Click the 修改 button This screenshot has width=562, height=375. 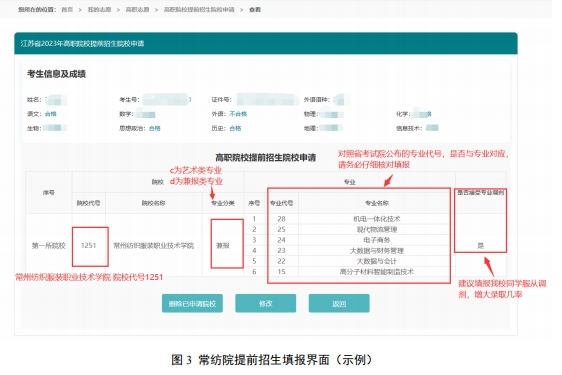click(x=266, y=304)
